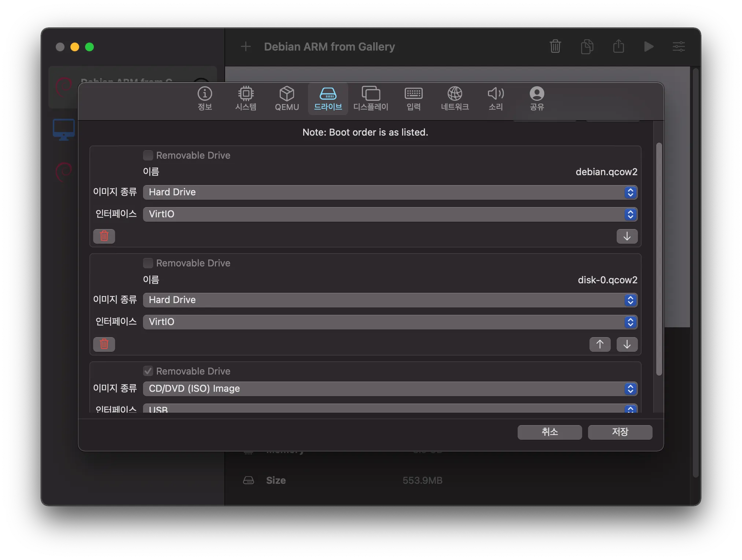This screenshot has height=560, width=742.
Task: Move disk-0.qcow2 drive up in boot order
Action: click(x=600, y=344)
